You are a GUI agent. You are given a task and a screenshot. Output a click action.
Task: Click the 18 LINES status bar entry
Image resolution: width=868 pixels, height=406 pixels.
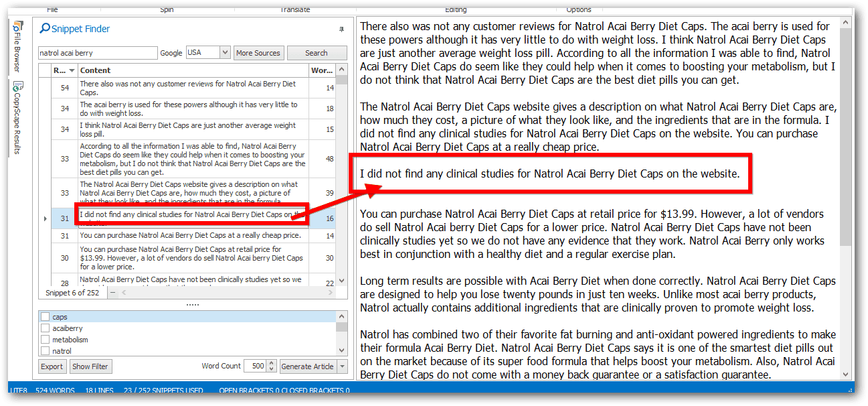[99, 389]
